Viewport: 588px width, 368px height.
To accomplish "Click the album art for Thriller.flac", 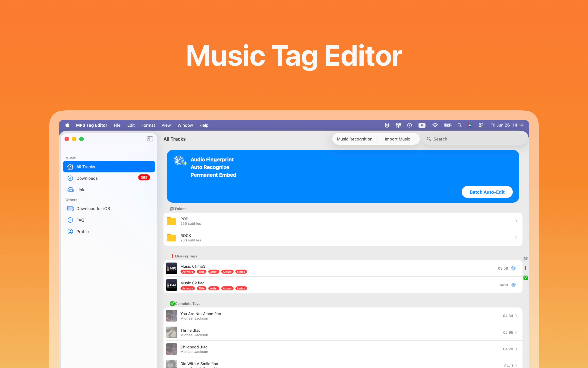I will [x=171, y=332].
